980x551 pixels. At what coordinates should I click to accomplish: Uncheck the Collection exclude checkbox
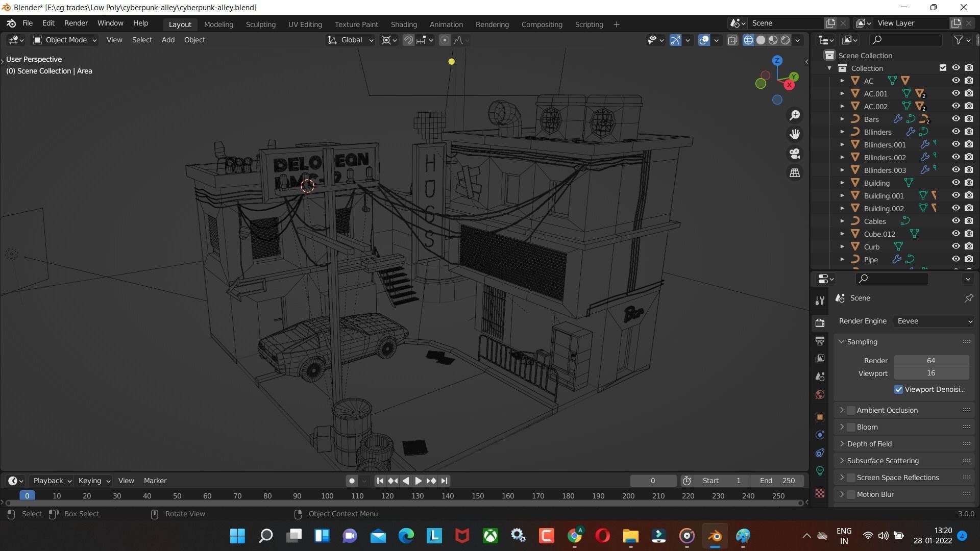[x=943, y=68]
